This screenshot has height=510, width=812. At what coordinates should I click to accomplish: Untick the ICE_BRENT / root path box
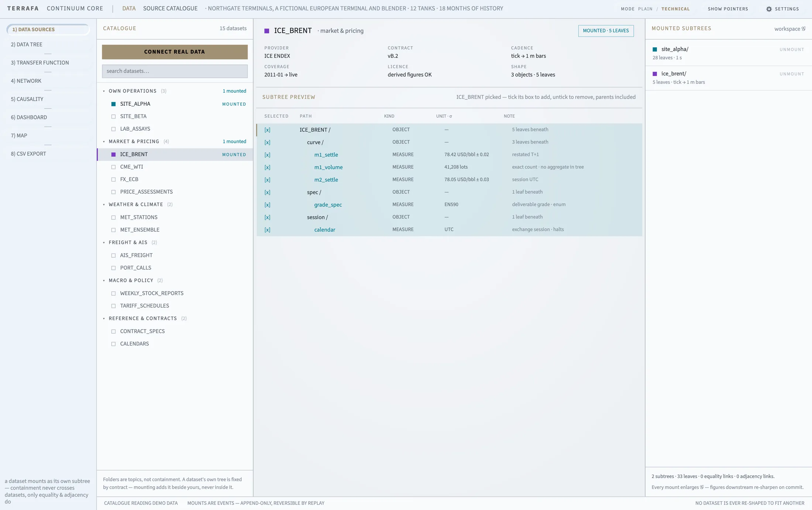(x=267, y=130)
